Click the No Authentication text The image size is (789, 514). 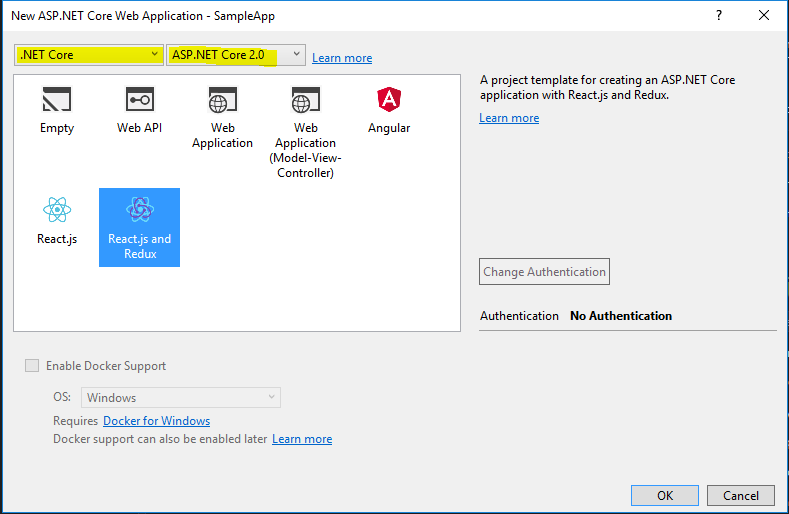click(621, 316)
